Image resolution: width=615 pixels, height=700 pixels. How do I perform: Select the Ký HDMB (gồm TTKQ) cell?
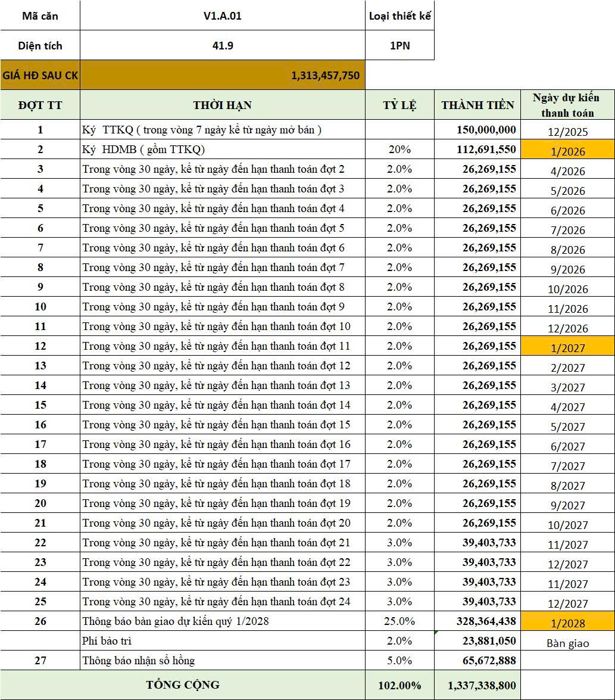[x=222, y=150]
